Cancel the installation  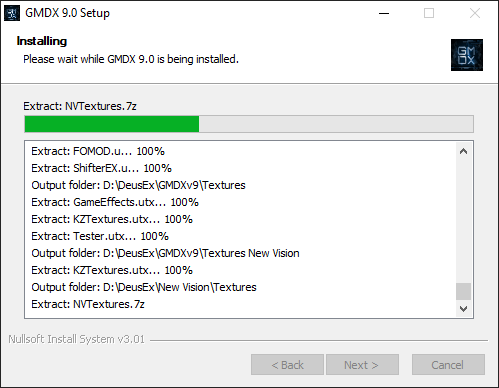tap(448, 365)
